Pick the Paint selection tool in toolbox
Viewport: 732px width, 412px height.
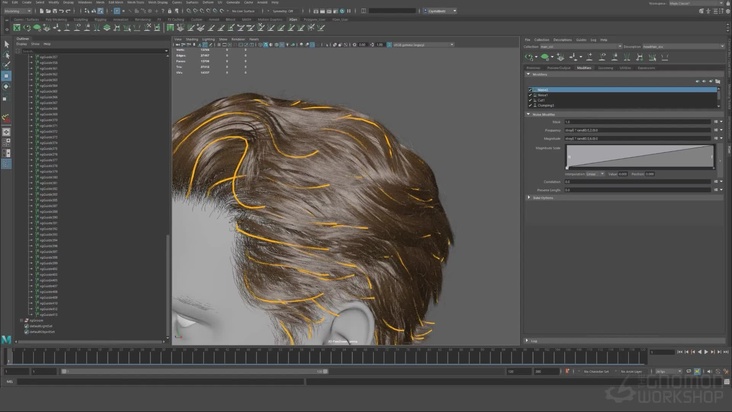[x=7, y=65]
